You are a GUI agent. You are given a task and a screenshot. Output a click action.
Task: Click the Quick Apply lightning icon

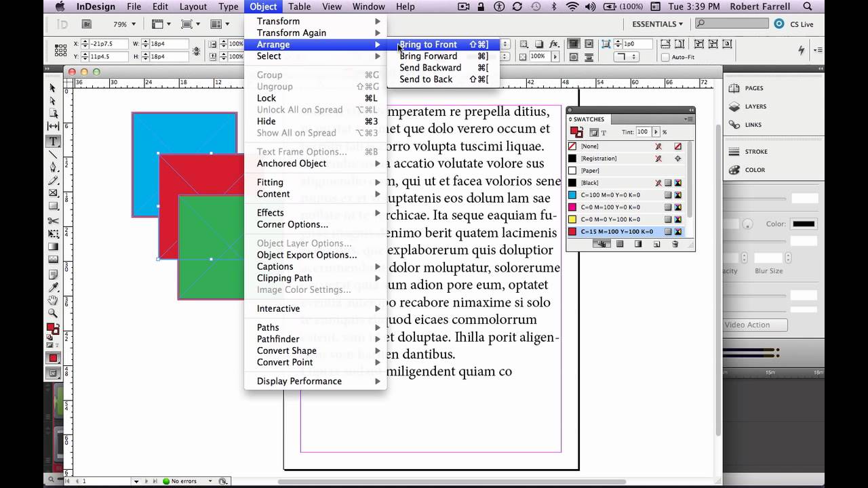click(x=802, y=51)
